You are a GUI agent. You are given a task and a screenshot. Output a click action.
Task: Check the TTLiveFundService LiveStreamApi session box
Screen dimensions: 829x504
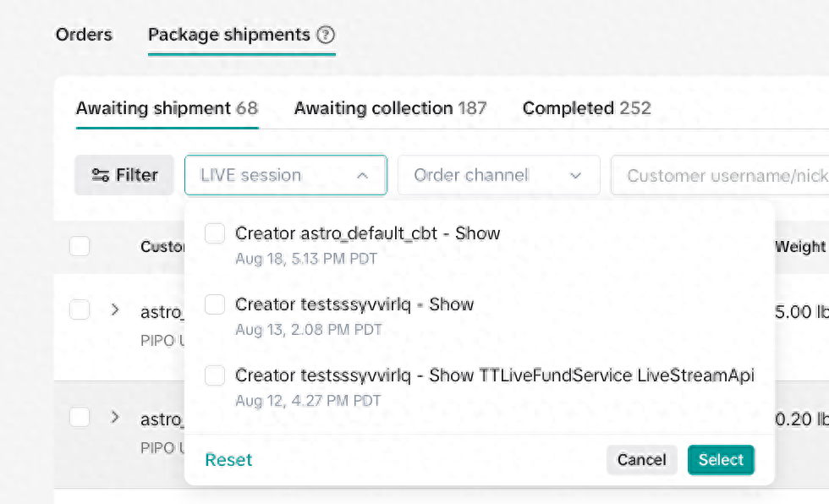[215, 375]
